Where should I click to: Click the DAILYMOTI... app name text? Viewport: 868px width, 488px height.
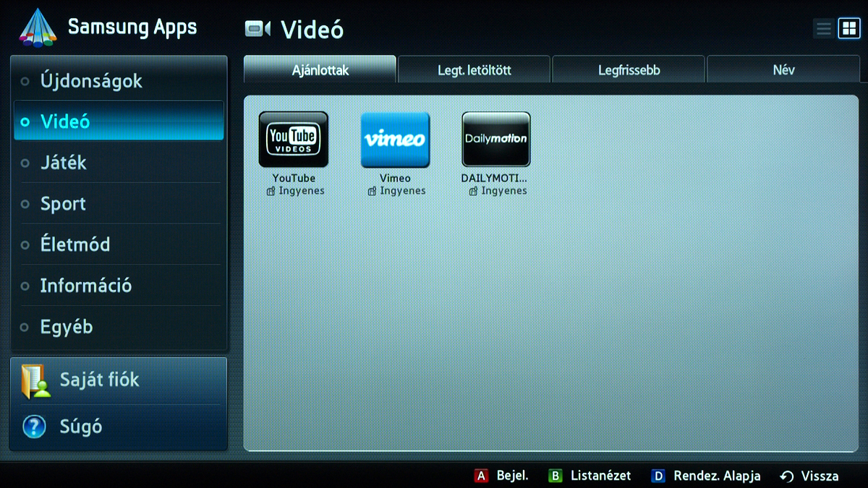point(494,178)
